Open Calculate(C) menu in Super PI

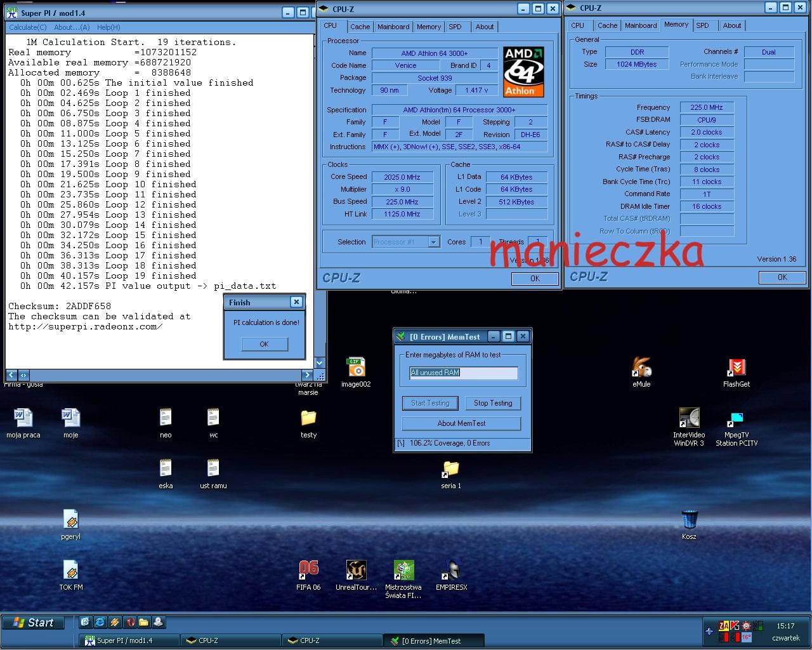pos(27,27)
